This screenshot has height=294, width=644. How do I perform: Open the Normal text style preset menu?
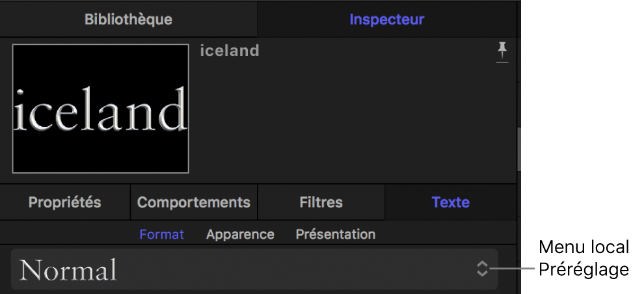(x=254, y=269)
